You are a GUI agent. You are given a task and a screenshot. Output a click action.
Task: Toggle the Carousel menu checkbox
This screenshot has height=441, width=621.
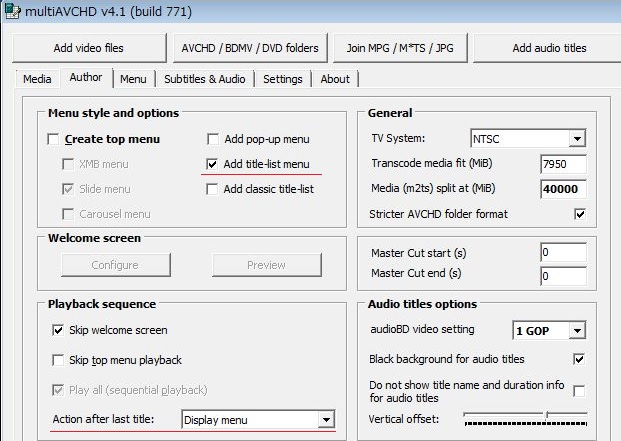coord(68,214)
